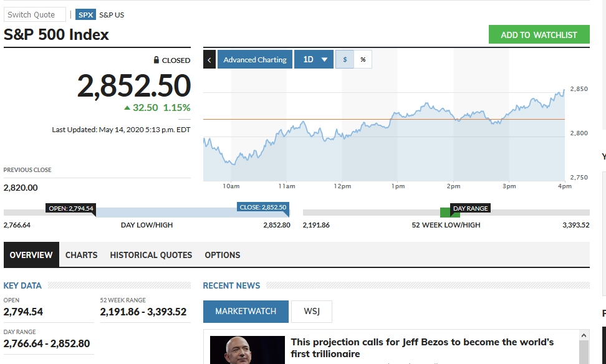
Task: Open the 1D time range dropdown
Action: [314, 60]
